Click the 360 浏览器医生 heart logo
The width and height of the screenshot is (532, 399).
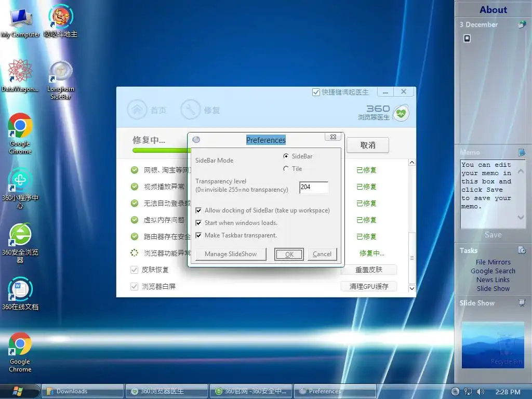point(401,113)
